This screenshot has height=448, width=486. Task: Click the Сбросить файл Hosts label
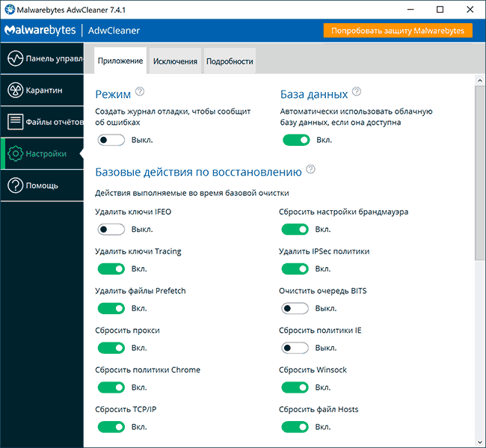pos(319,409)
